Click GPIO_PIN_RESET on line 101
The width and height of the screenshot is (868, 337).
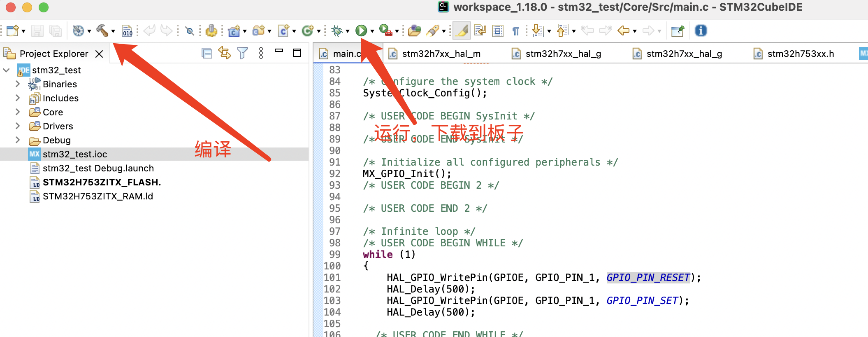pos(648,278)
